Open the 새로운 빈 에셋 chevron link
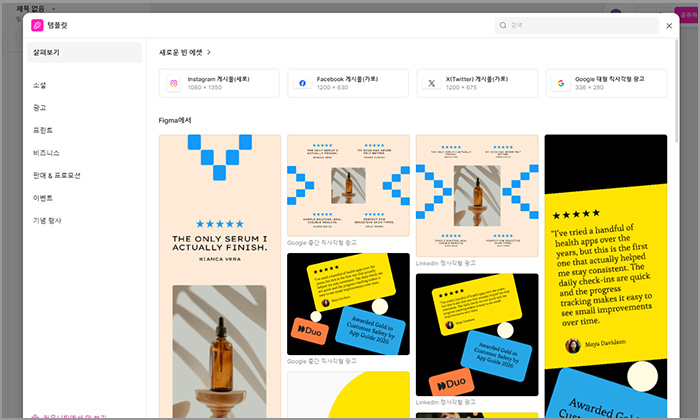700x420 pixels. [185, 52]
